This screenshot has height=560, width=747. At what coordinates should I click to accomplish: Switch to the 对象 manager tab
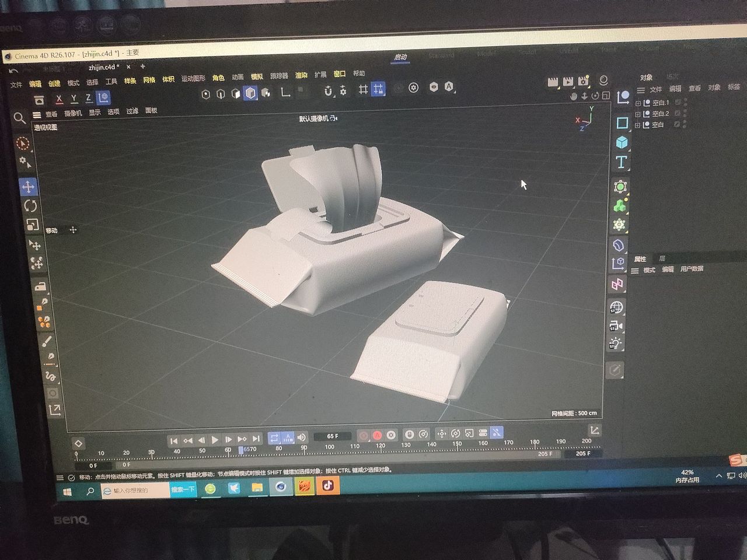click(x=646, y=78)
